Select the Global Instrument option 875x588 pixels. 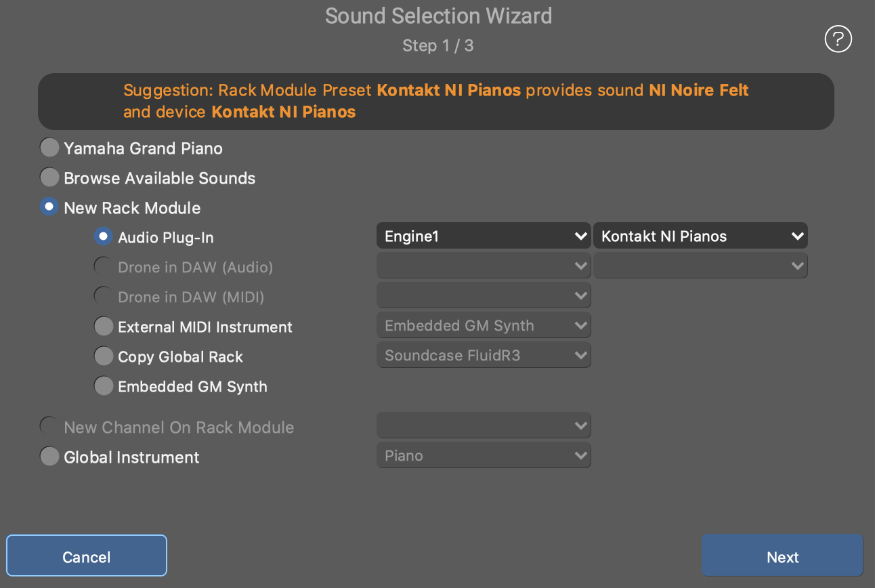49,457
